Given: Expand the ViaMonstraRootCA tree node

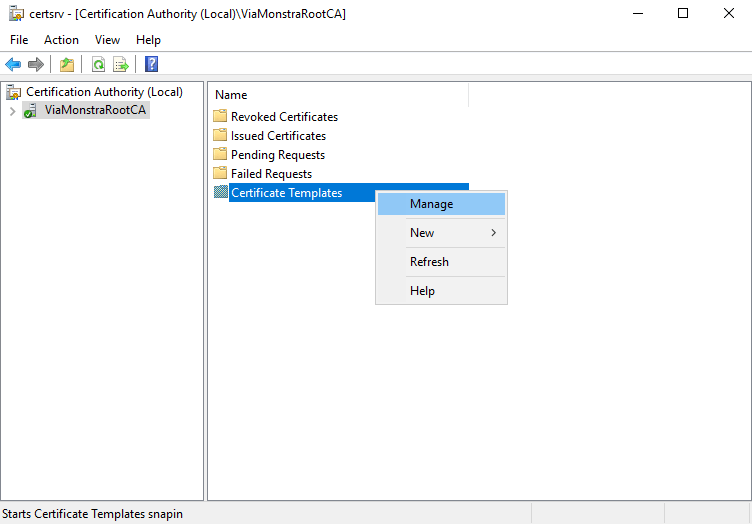Looking at the screenshot, I should (12, 111).
